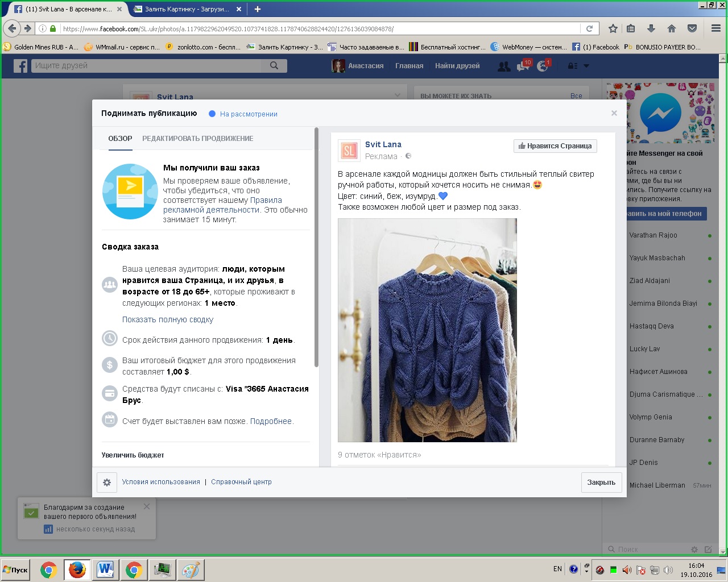The height and width of the screenshot is (582, 728).
Task: Open the Pocket icon in Firefox toolbar
Action: (x=692, y=28)
